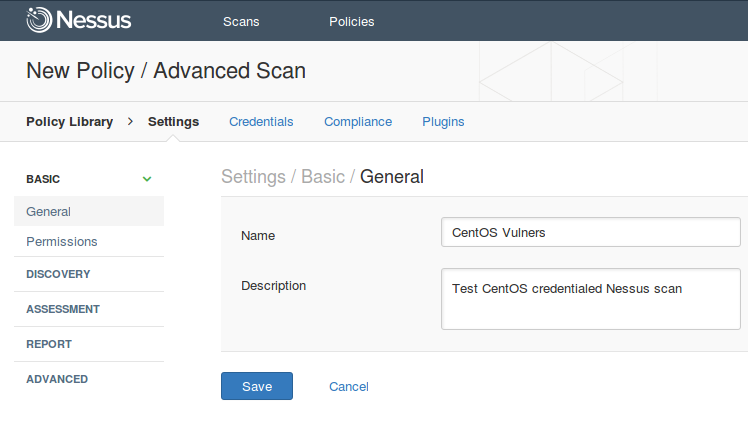Image resolution: width=748 pixels, height=442 pixels.
Task: Switch to the Compliance tab
Action: [x=358, y=122]
